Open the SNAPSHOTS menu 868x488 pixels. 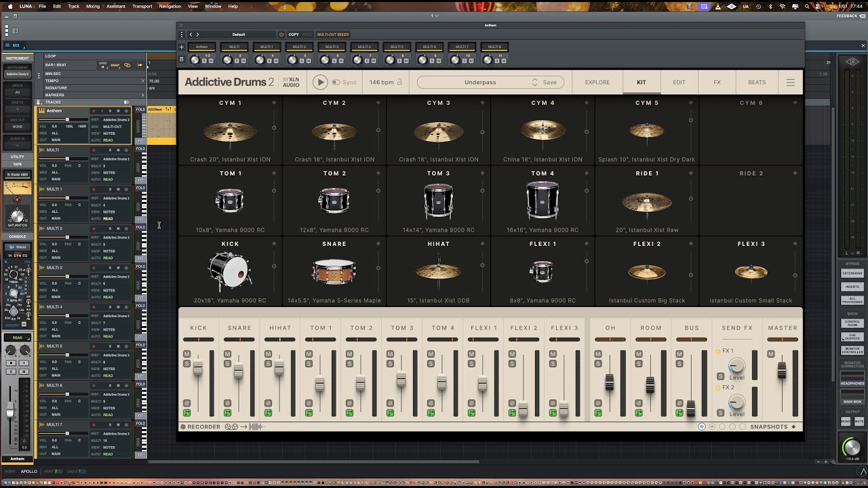[772, 427]
